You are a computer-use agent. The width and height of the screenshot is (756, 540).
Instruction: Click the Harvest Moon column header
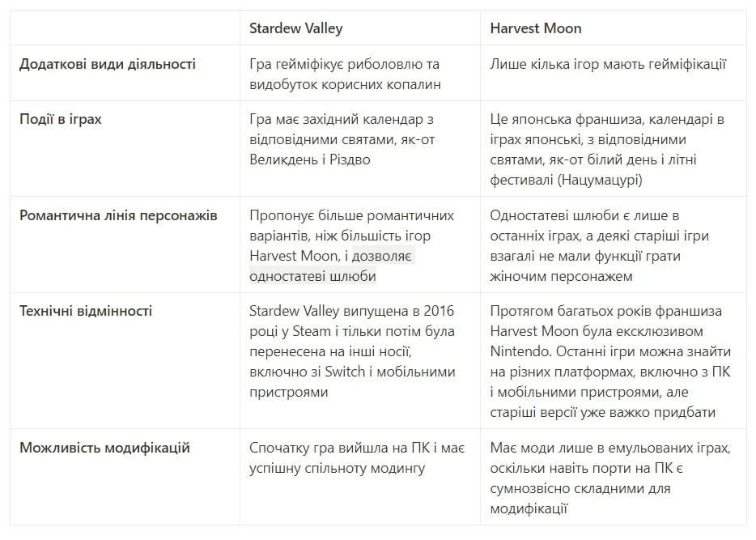[x=535, y=28]
